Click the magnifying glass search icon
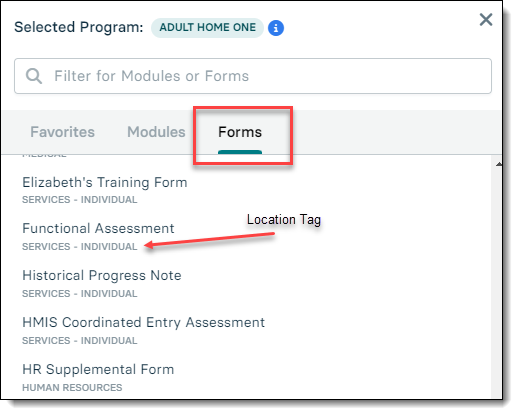Image resolution: width=518 pixels, height=415 pixels. [34, 76]
